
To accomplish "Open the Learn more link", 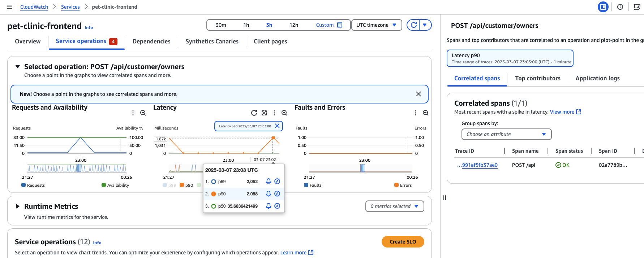I will click(x=297, y=253).
